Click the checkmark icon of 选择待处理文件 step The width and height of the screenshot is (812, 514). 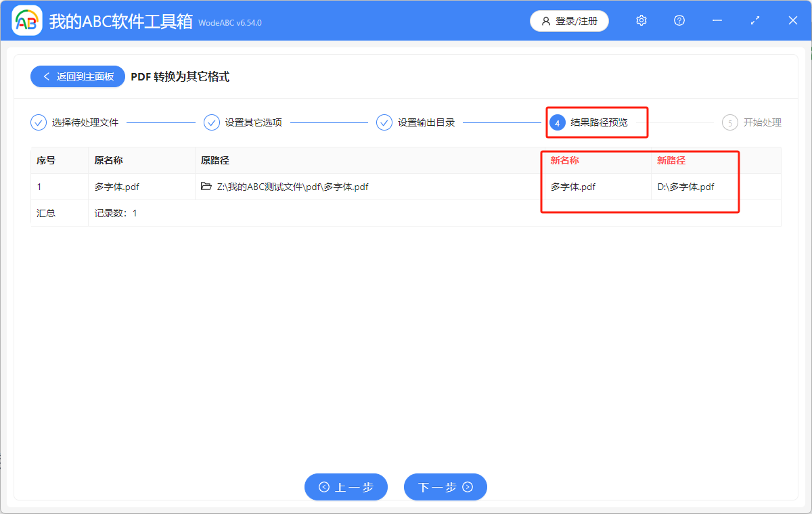[x=38, y=122]
